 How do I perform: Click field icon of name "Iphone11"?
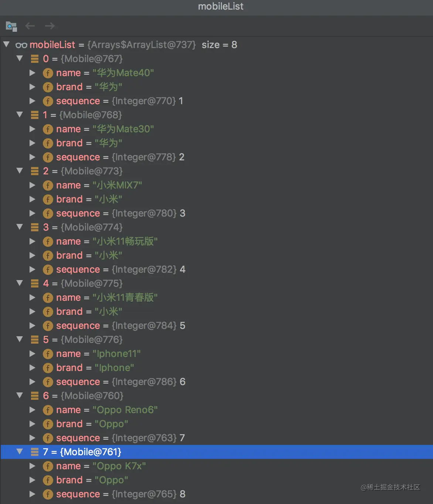pyautogui.click(x=48, y=354)
